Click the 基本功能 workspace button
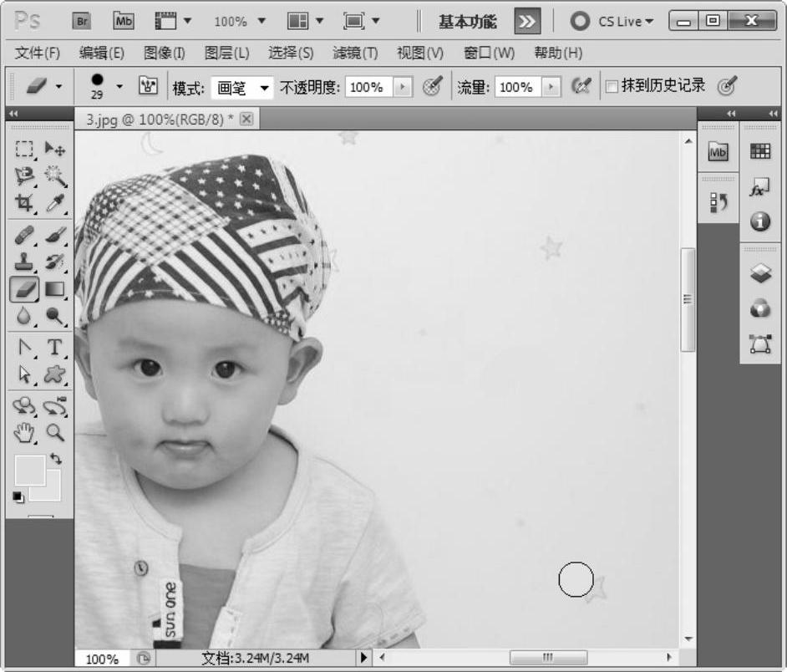787x672 pixels. (x=467, y=22)
